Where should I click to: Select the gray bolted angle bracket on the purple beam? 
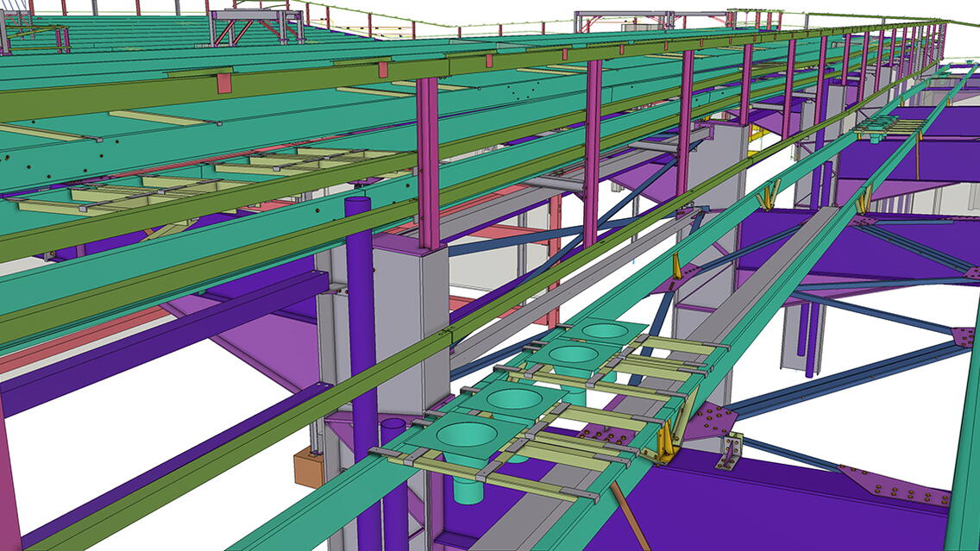coord(729,453)
